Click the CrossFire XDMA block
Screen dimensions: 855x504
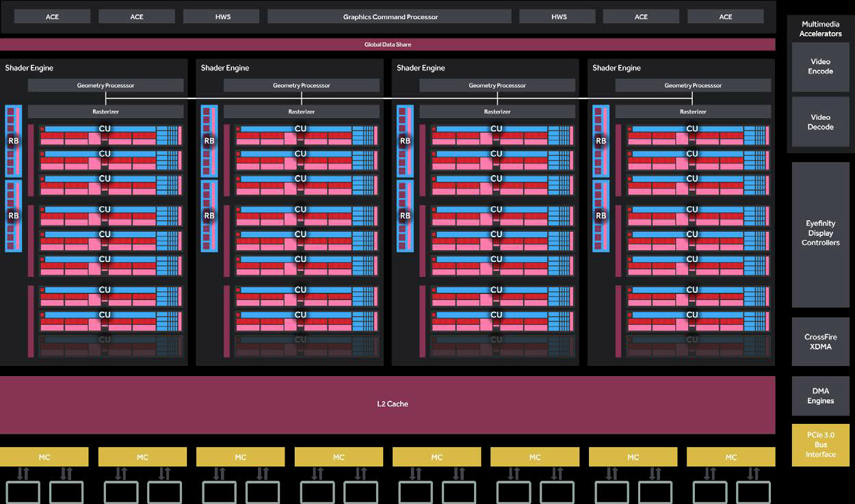pyautogui.click(x=820, y=342)
